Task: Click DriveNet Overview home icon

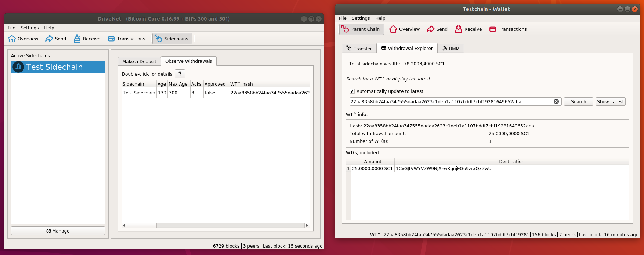Action: [x=12, y=39]
